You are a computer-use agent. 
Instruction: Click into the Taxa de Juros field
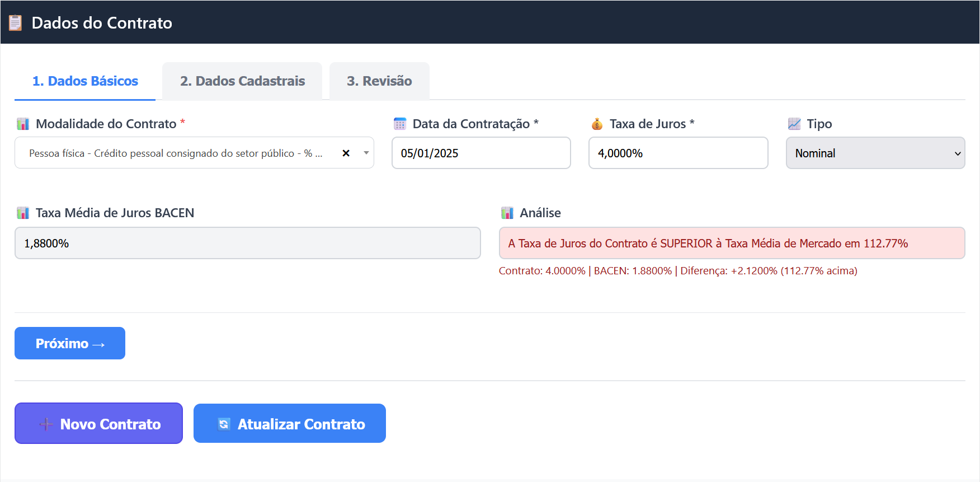[679, 153]
